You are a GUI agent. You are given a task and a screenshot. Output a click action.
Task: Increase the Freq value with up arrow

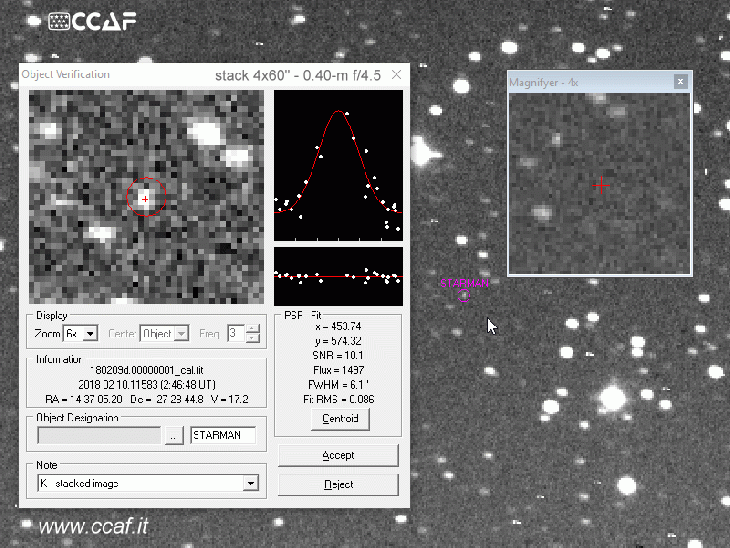tap(253, 328)
